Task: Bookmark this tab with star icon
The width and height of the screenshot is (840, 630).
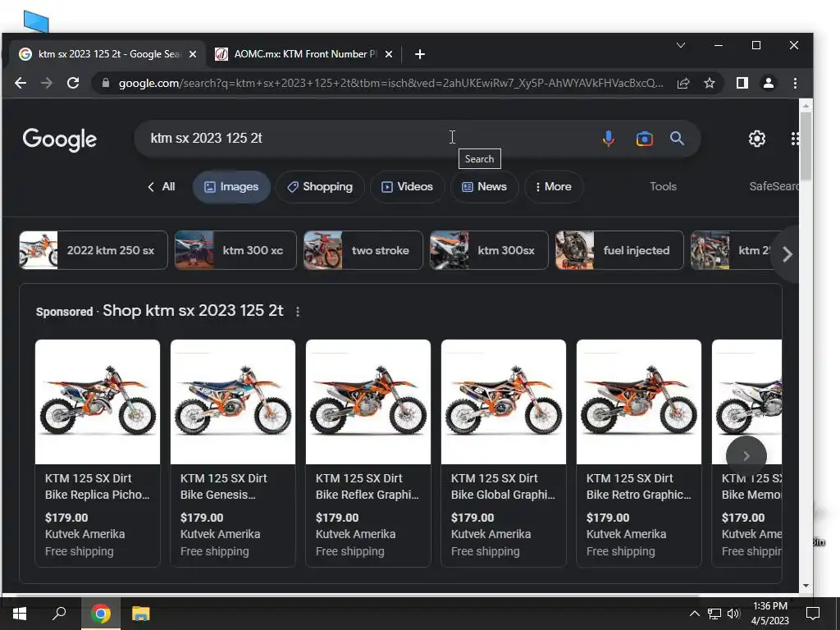Action: 710,83
